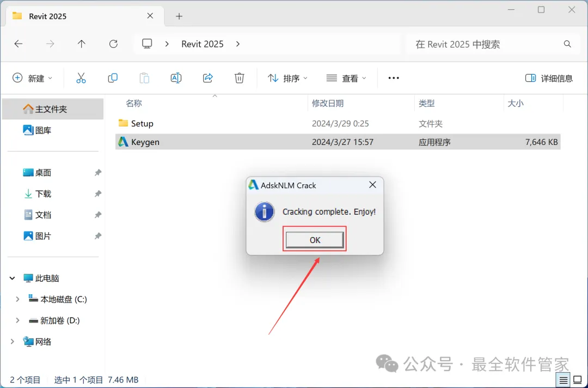Open the three-dot more options menu
The width and height of the screenshot is (588, 388).
(x=394, y=78)
